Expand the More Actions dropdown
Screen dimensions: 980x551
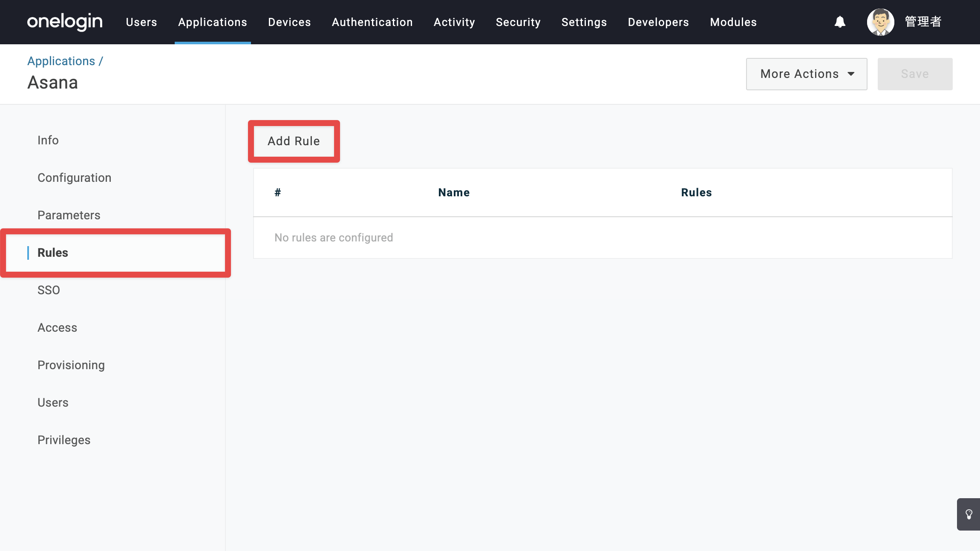807,74
